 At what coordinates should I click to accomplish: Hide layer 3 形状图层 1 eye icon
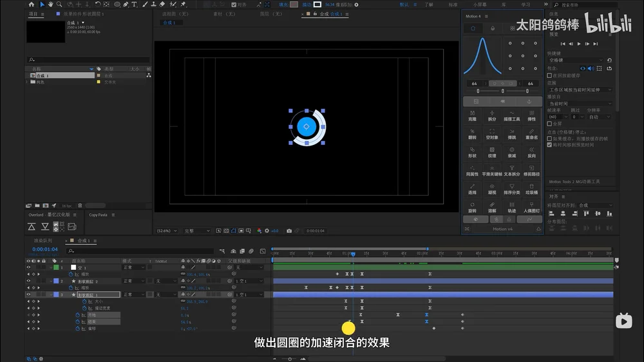tap(28, 294)
